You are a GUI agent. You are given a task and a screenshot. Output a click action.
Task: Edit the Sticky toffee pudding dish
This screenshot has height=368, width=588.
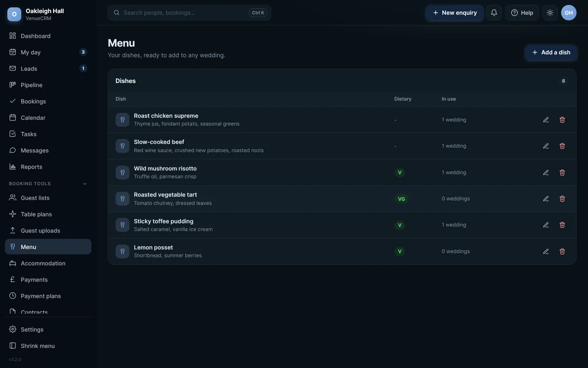click(546, 225)
